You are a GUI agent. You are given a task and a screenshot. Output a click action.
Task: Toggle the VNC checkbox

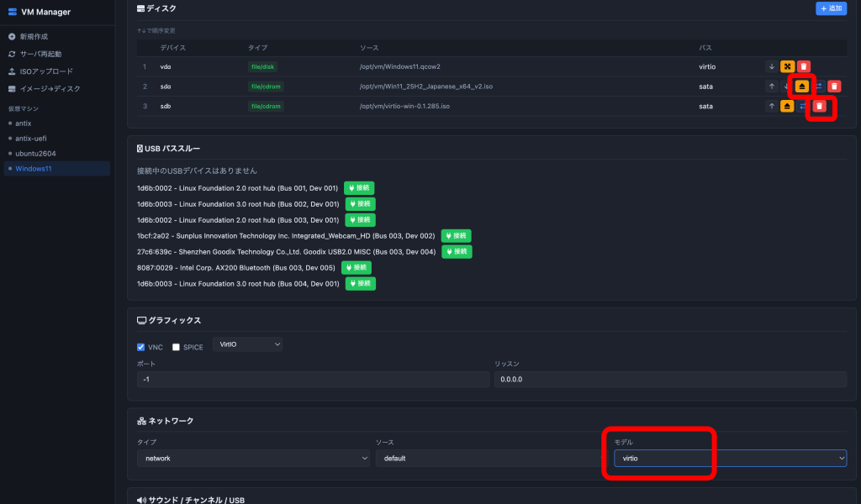coord(140,347)
